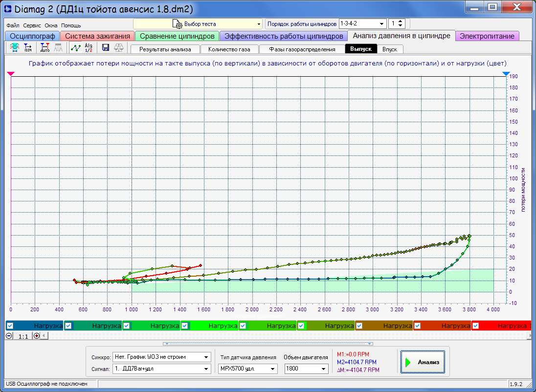Image resolution: width=536 pixels, height=392 pixels.
Task: Toggle the dark blue Нагрузка checkbox
Action: point(10,326)
